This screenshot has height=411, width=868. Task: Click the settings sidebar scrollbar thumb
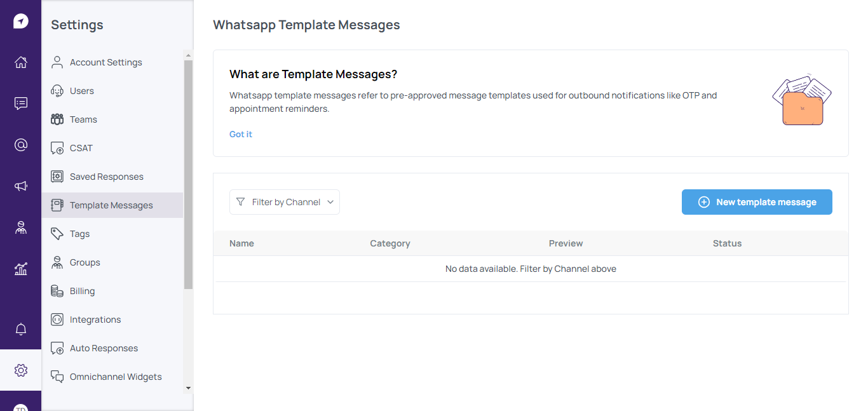188,175
